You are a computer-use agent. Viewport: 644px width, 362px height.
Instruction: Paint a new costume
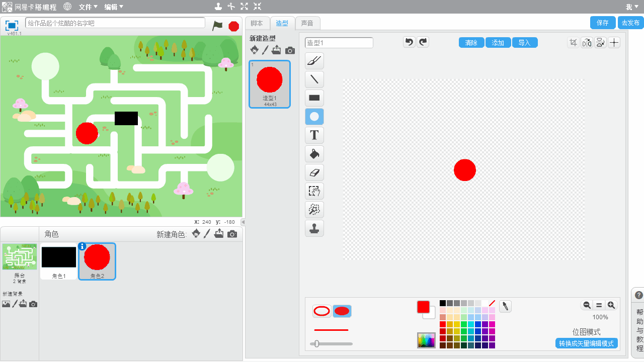click(265, 50)
